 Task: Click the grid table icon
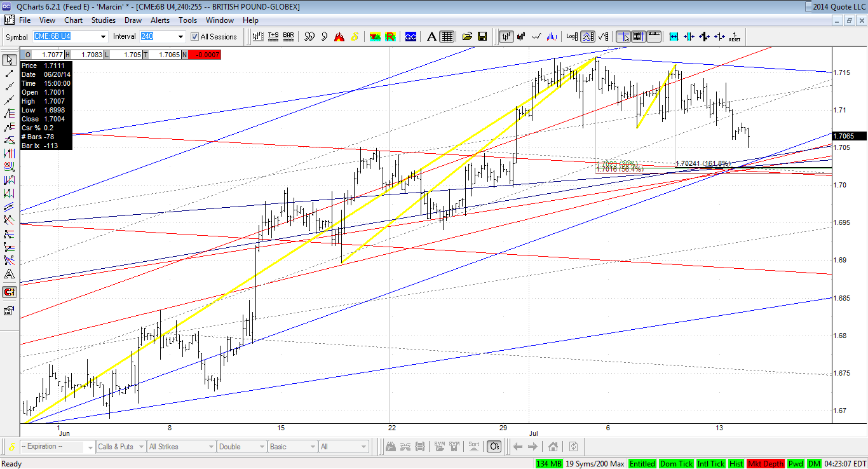[447, 37]
